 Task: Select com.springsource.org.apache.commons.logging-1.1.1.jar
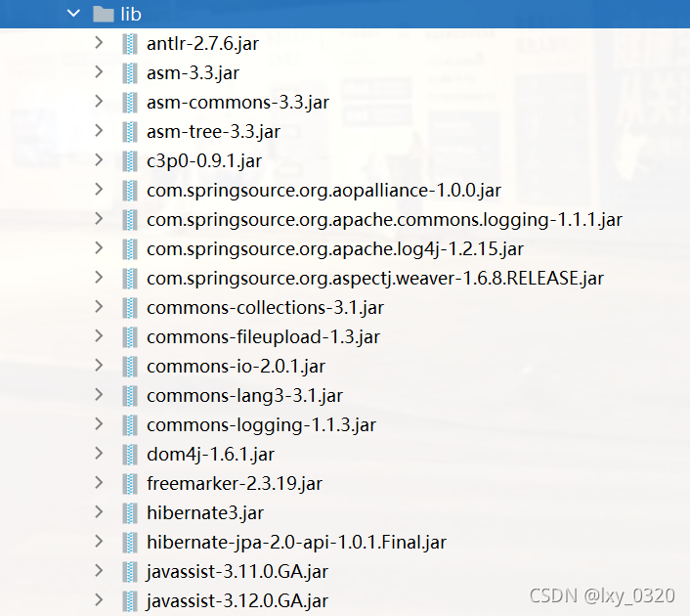pyautogui.click(x=385, y=220)
